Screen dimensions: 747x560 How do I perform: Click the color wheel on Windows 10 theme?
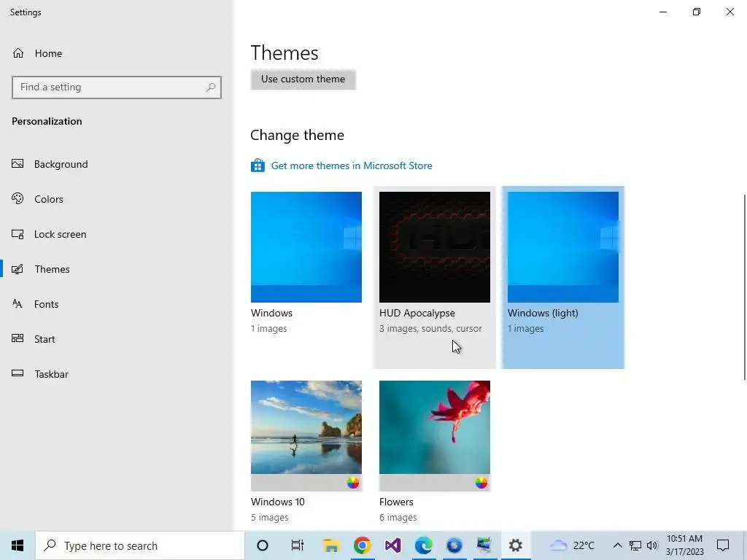[x=353, y=483]
